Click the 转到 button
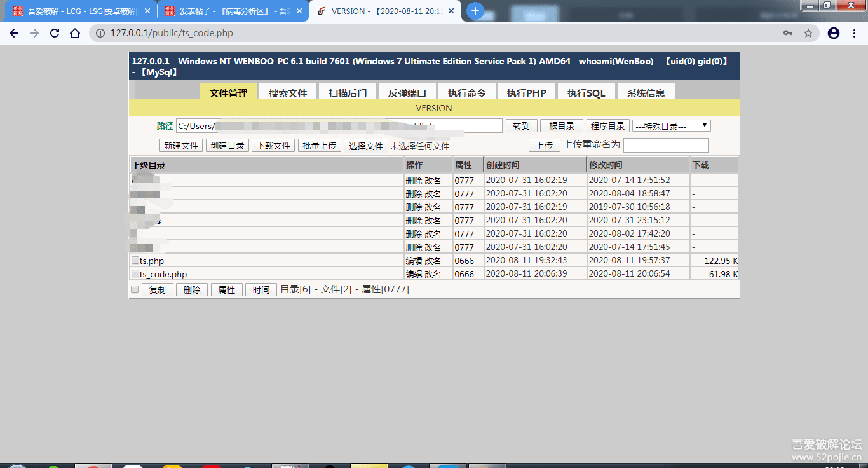The image size is (868, 468). click(521, 125)
